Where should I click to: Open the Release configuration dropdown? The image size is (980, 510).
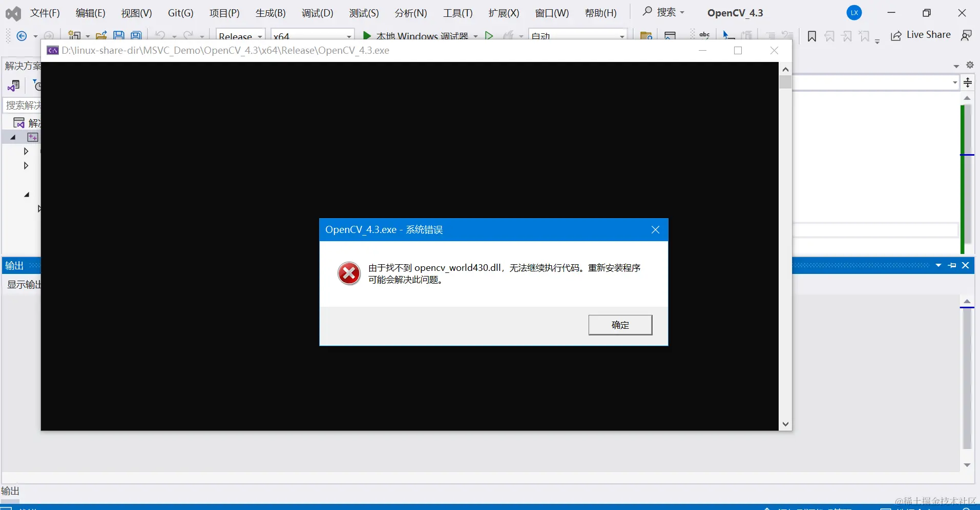[x=241, y=35]
